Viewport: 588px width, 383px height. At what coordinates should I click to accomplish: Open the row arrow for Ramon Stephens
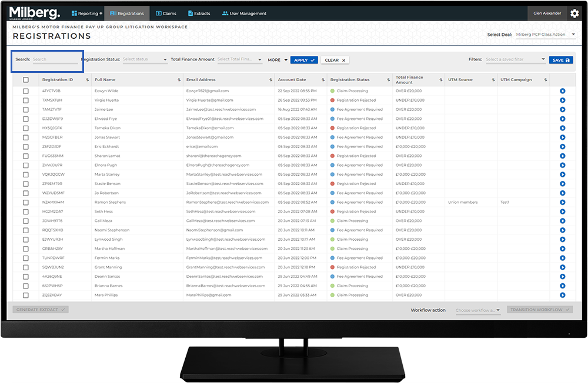562,202
